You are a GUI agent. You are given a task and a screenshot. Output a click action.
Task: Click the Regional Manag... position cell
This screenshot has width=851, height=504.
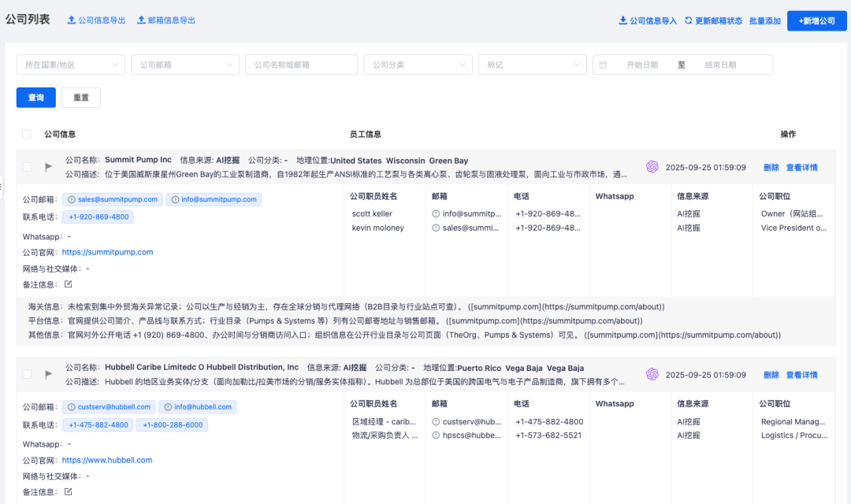(793, 421)
